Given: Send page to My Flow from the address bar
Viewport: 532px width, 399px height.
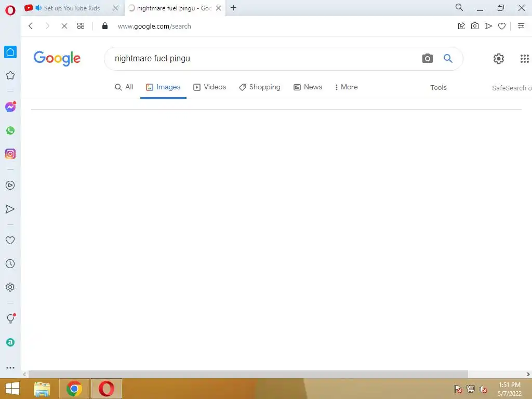Looking at the screenshot, I should pos(488,26).
